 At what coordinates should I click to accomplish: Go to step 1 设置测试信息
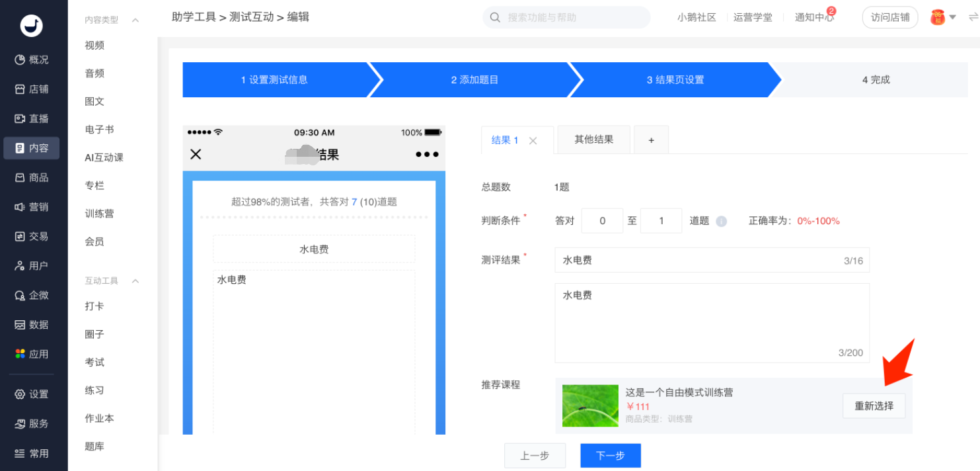tap(274, 80)
